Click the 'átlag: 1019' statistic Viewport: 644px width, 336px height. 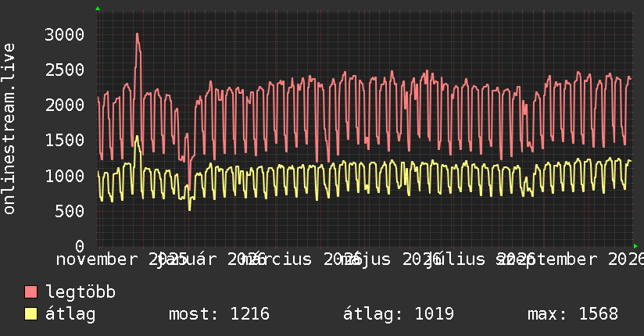[x=399, y=314]
